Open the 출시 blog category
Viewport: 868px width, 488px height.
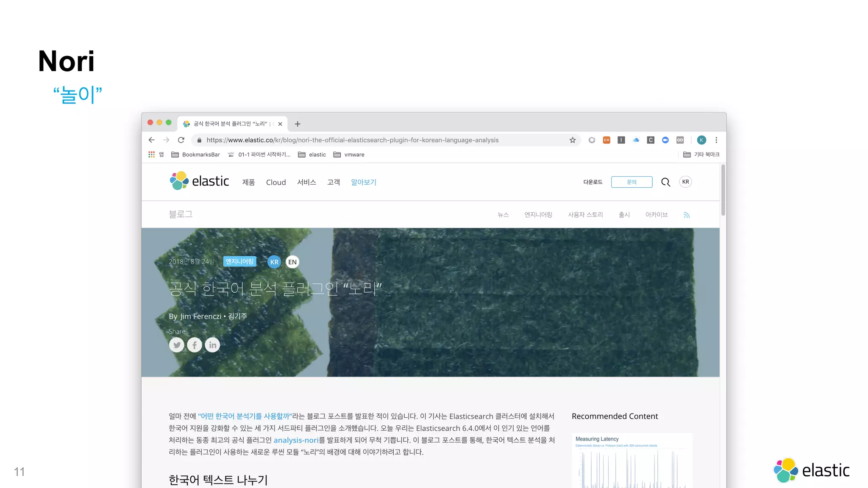624,215
